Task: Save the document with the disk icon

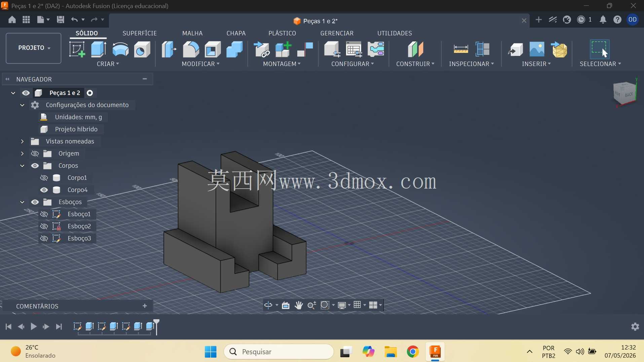Action: pos(61,20)
